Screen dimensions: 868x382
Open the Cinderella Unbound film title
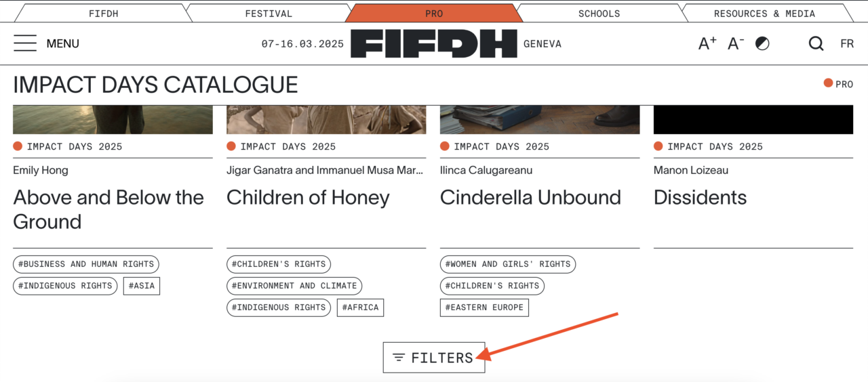pyautogui.click(x=530, y=198)
